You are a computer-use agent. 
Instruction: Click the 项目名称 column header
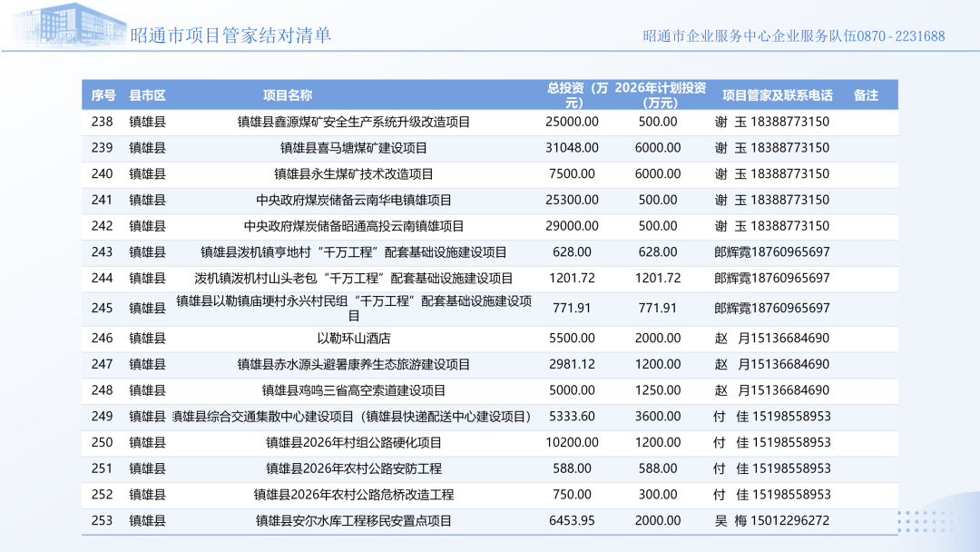click(x=288, y=95)
